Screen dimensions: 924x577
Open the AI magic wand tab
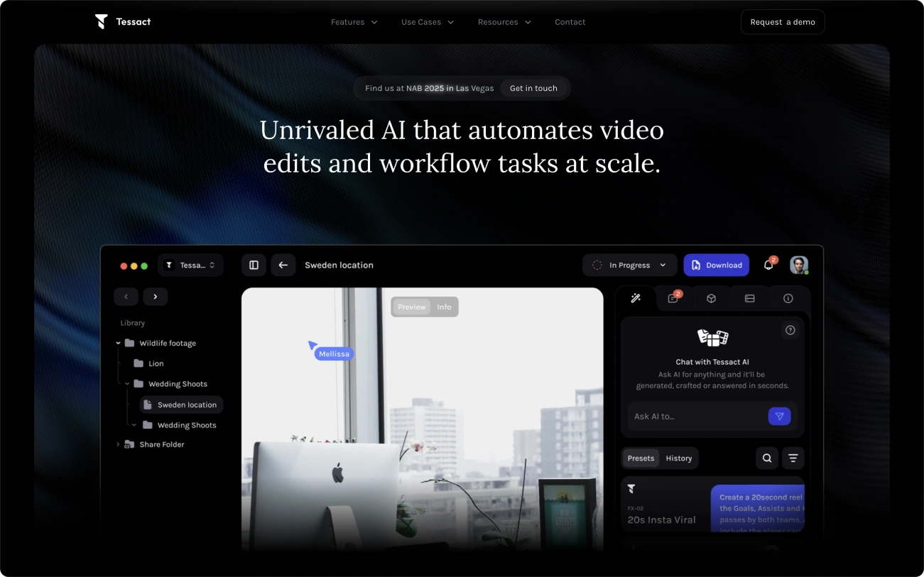coord(636,299)
